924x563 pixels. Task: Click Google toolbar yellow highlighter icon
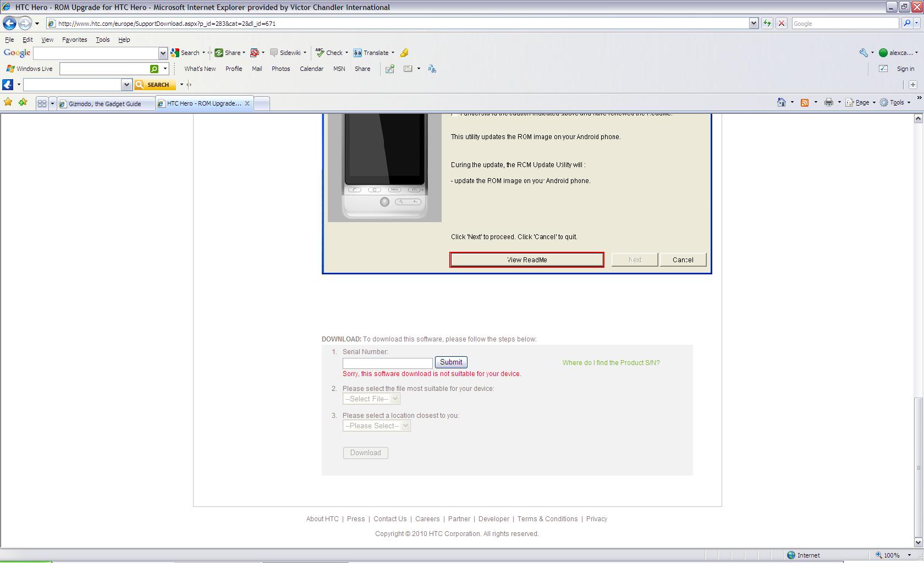click(404, 53)
